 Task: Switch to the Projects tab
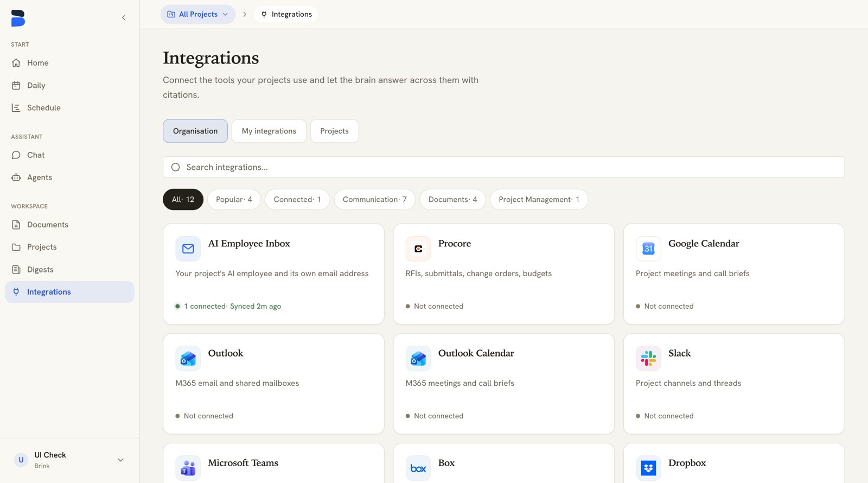coord(334,131)
